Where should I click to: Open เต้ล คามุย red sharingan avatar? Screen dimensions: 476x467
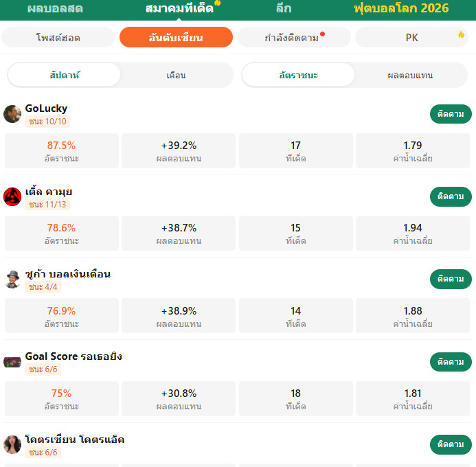[12, 196]
